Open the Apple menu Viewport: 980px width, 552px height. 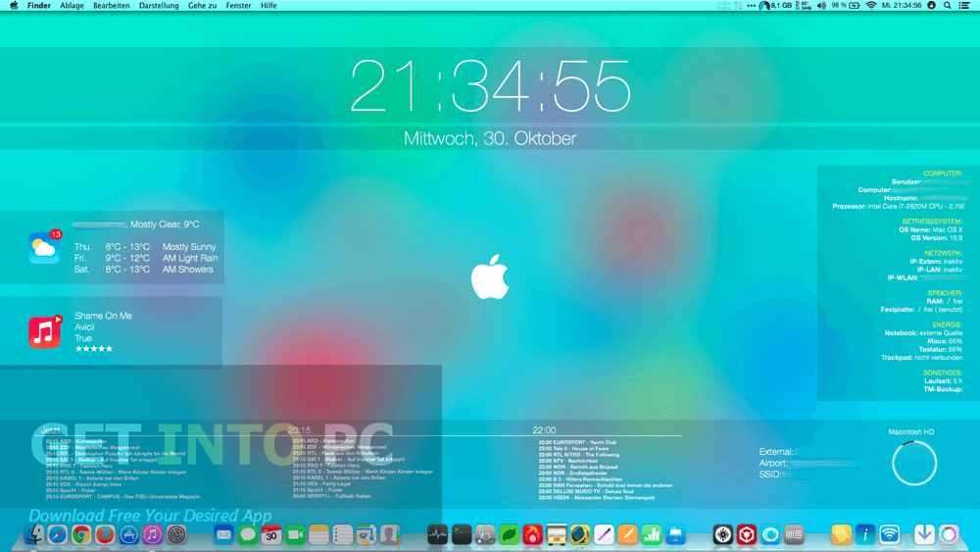[14, 5]
